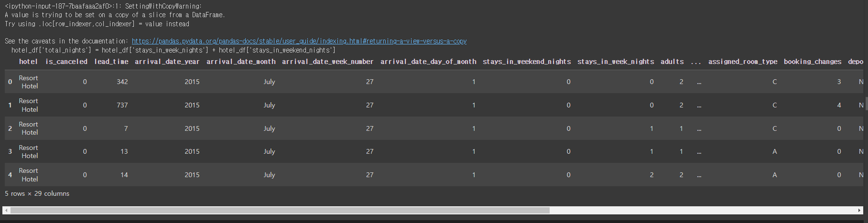Screen dimensions: 868x223
Task: Click assigned_room_type 'C' in row 2
Action: (x=775, y=128)
